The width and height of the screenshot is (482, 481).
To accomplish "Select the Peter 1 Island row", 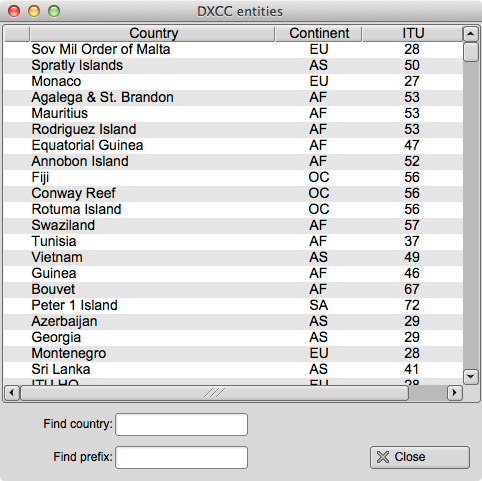I will [x=233, y=305].
